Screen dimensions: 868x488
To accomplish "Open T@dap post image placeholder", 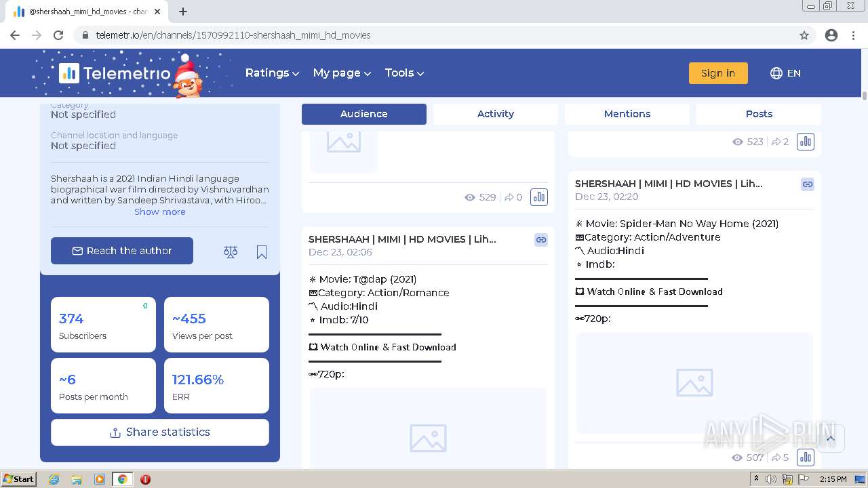I will (428, 428).
